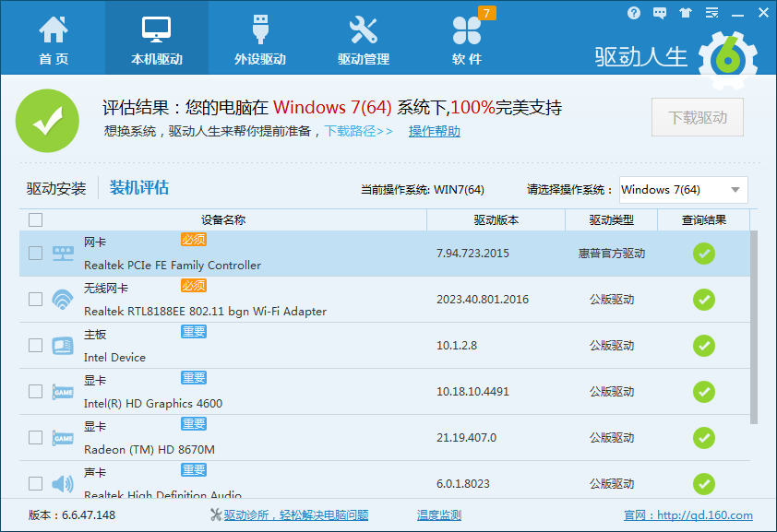This screenshot has height=532, width=777.
Task: Click the 重要 tag on 声卡 row
Action: 193,469
